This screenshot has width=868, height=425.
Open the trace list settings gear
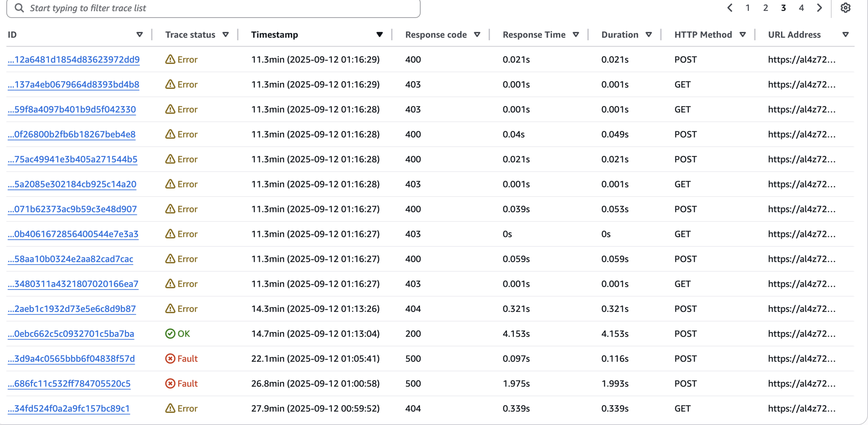(x=845, y=8)
